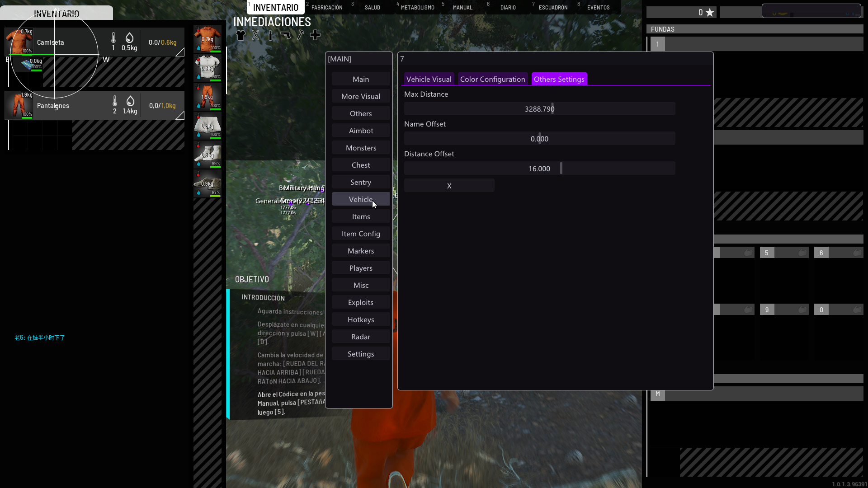Open the Vehicle Visual tab
Image resolution: width=868 pixels, height=488 pixels.
(429, 79)
